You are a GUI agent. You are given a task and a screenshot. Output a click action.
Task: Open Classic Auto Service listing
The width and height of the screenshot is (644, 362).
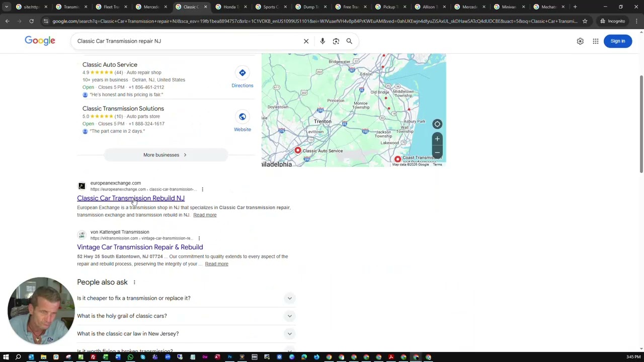coord(110,65)
